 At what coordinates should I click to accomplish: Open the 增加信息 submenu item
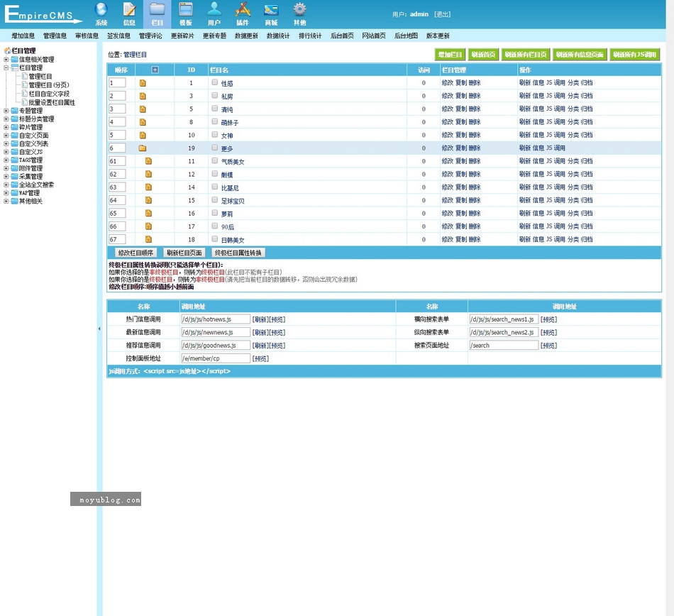23,35
